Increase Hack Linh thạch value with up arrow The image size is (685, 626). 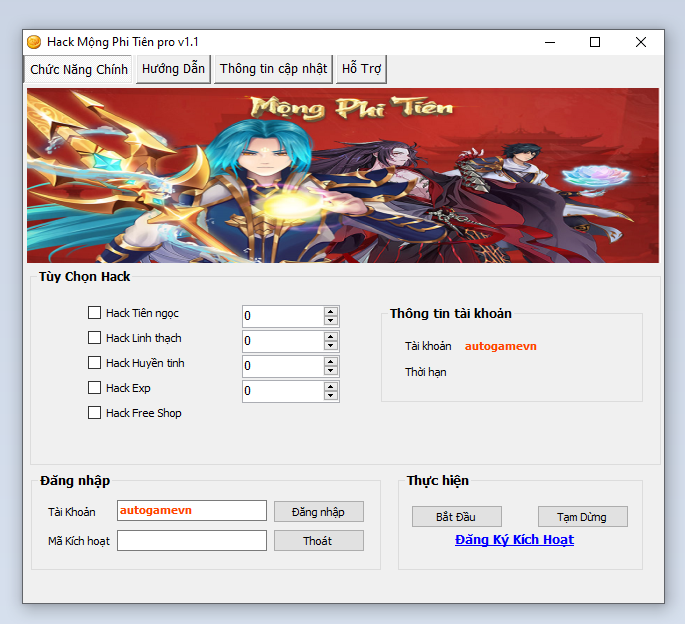coord(331,336)
